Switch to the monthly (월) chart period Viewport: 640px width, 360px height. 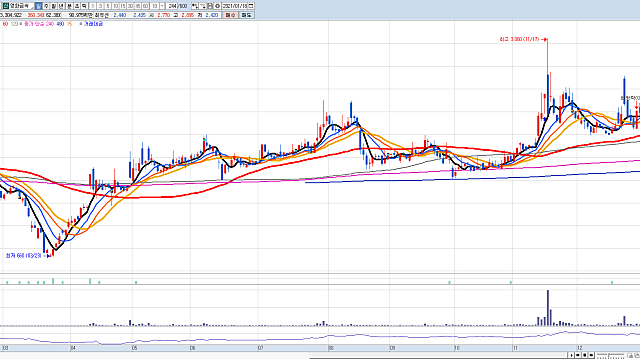tap(53, 6)
